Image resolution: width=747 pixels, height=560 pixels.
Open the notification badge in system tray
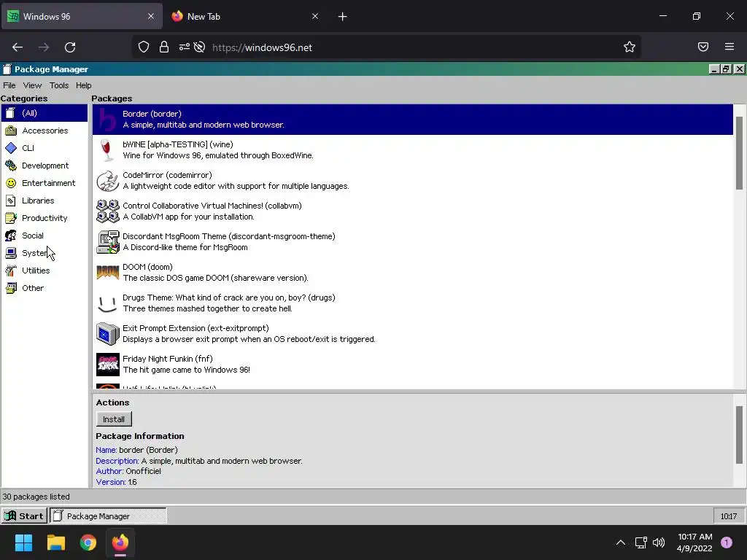[727, 542]
